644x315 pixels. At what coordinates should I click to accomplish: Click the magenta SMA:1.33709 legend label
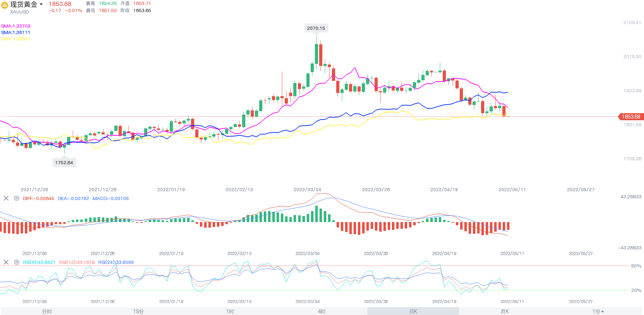tap(16, 26)
